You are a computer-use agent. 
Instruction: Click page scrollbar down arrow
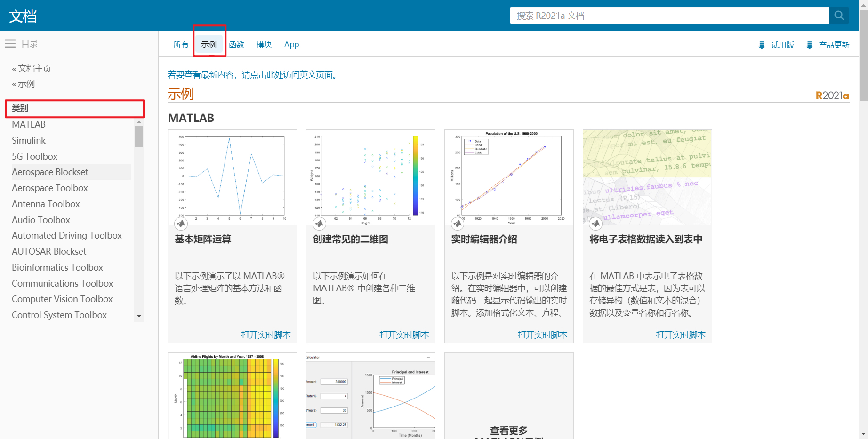click(x=863, y=435)
